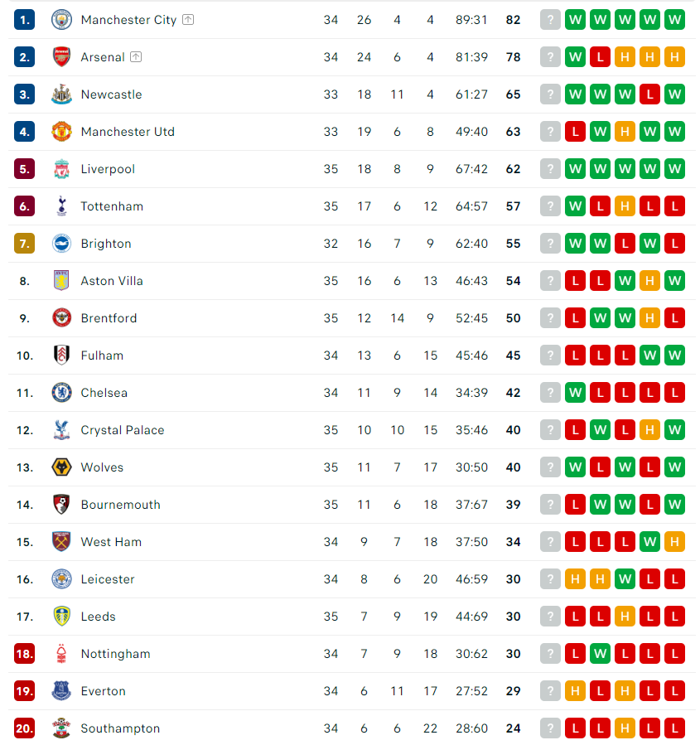
Task: Select the Crystal Palace team name
Action: (x=123, y=430)
